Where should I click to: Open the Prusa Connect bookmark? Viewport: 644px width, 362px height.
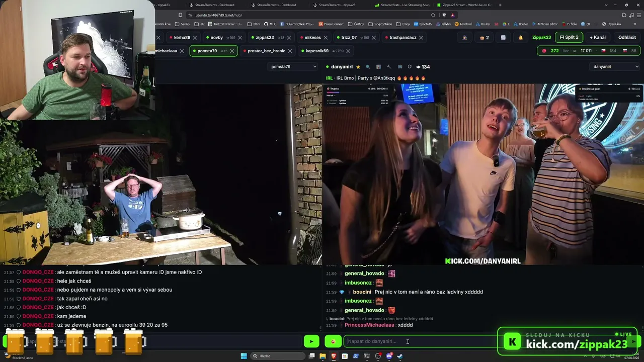pyautogui.click(x=331, y=24)
